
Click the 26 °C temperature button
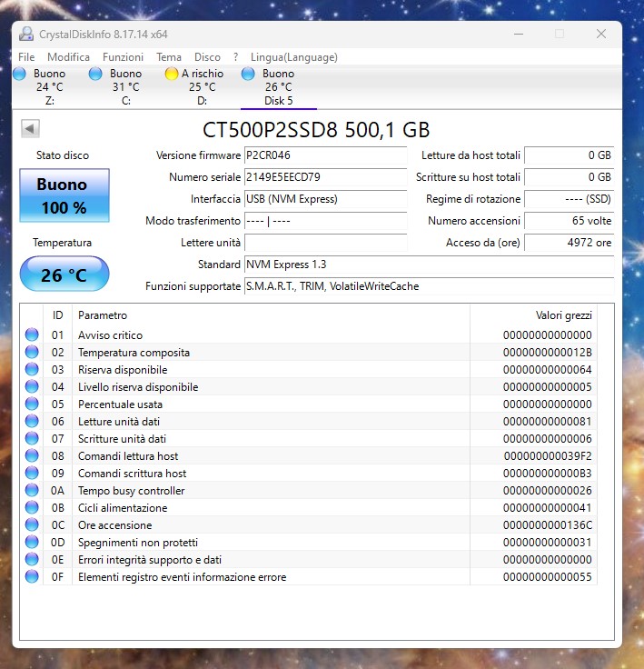point(64,274)
